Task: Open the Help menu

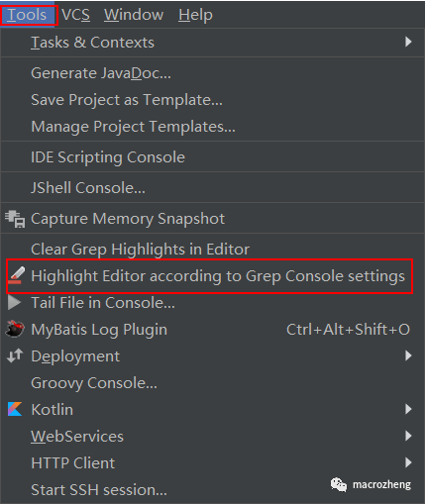Action: point(195,16)
